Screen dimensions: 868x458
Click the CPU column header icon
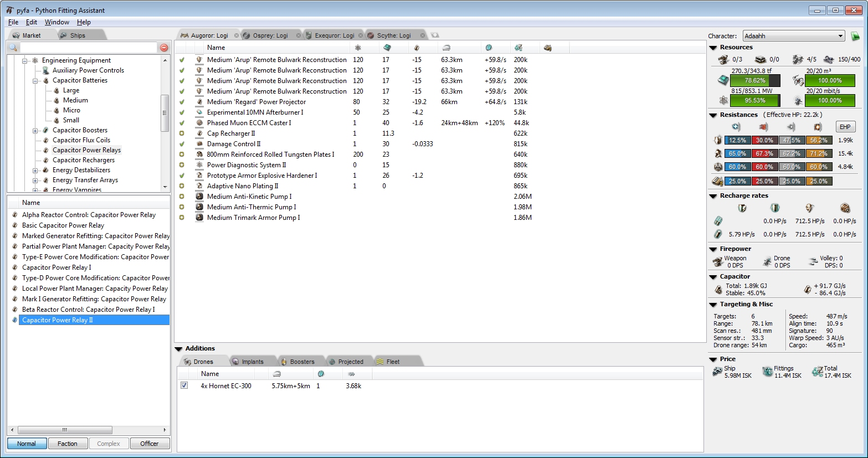point(387,48)
